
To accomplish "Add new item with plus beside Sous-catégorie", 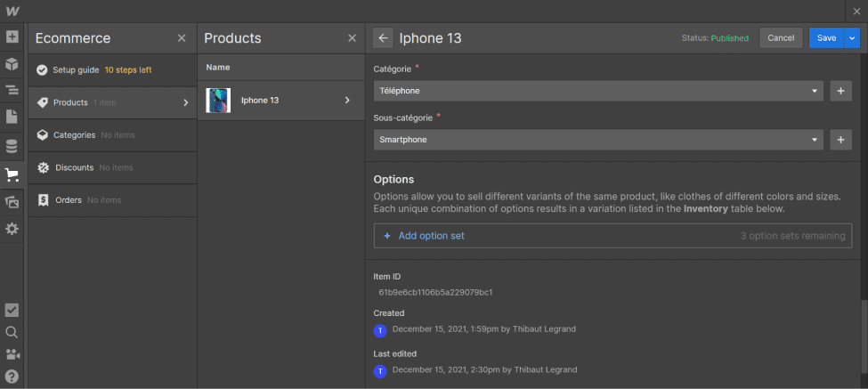I will click(x=841, y=140).
